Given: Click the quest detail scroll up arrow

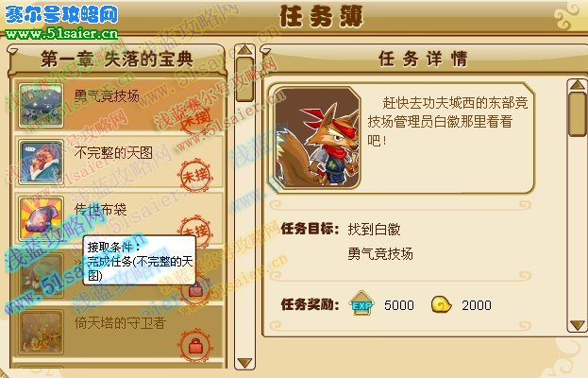Looking at the screenshot, I should [x=577, y=84].
